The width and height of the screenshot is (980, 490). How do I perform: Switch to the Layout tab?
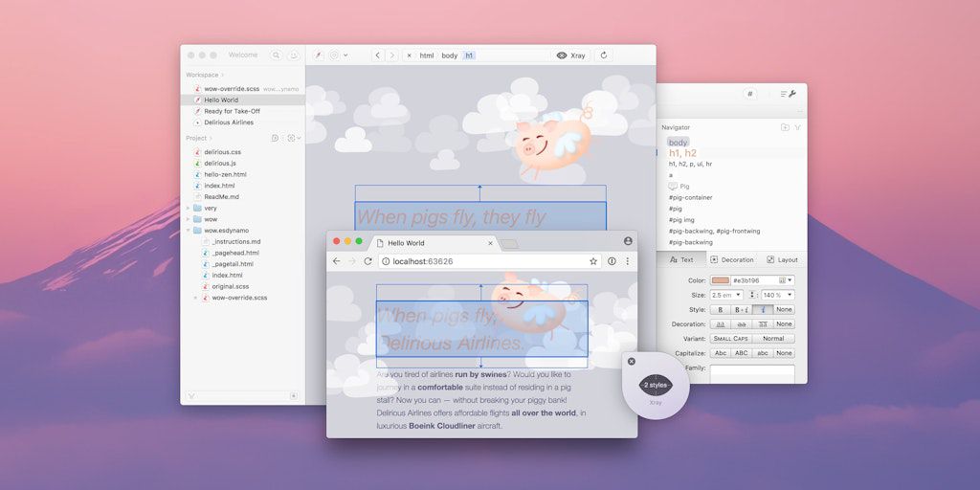[x=782, y=259]
